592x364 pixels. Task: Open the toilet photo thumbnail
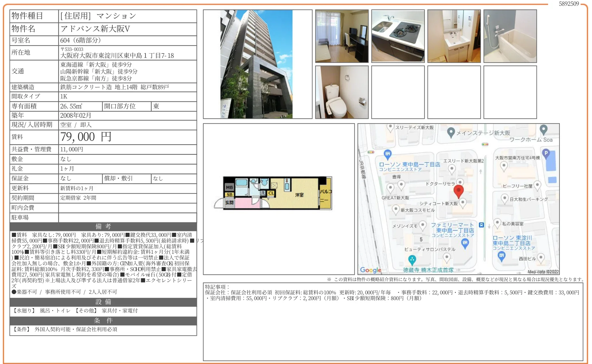pos(341,92)
